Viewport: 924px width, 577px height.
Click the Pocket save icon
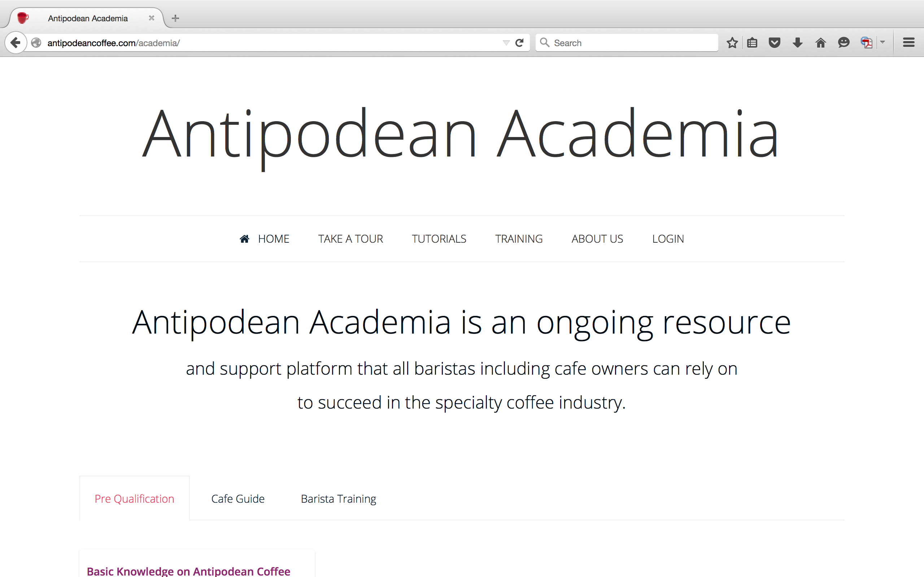[x=774, y=43]
